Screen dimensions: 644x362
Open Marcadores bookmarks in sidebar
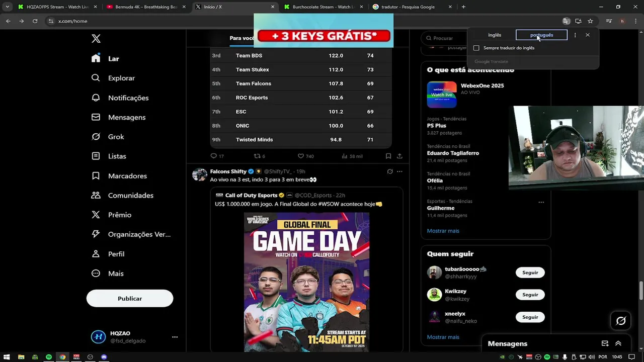tap(119, 176)
